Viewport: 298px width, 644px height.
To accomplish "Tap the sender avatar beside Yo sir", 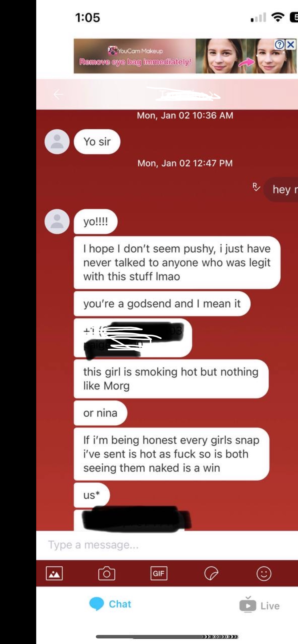I will pyautogui.click(x=57, y=141).
